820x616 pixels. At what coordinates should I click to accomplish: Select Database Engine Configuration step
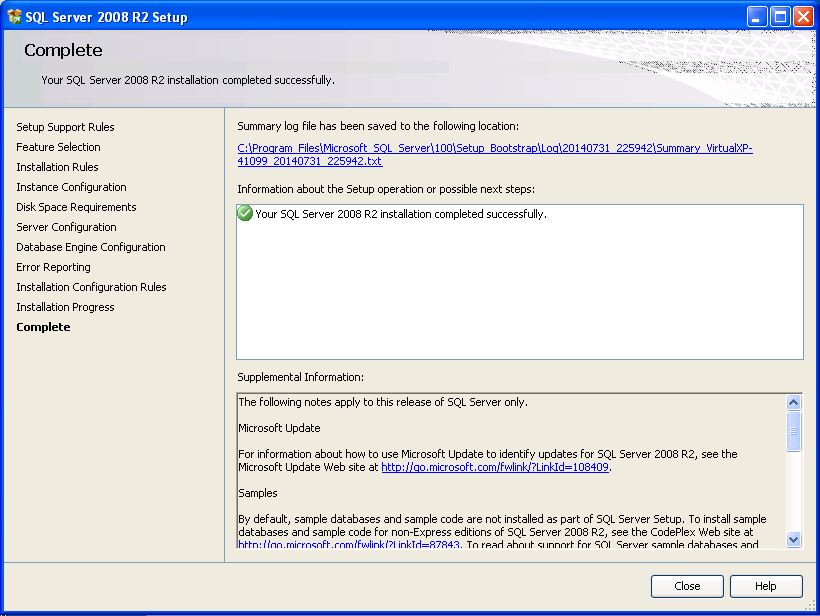(91, 247)
